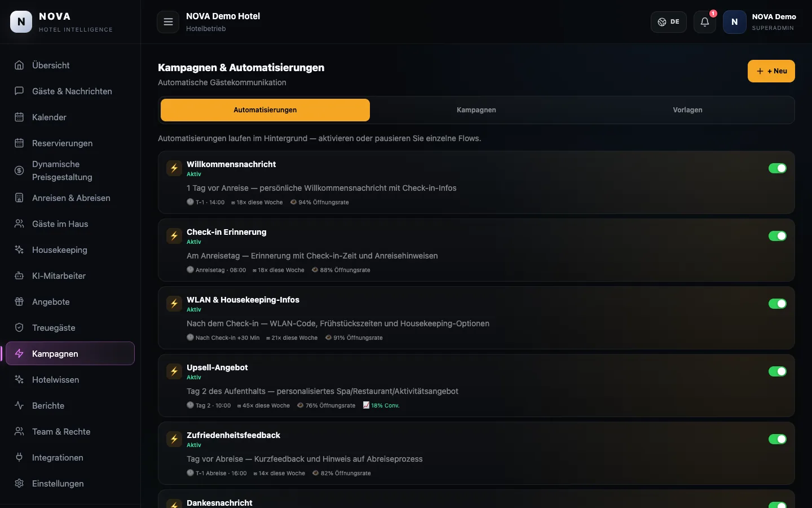Open the NOVA Demo Superadmin account menu
812x508 pixels.
pyautogui.click(x=760, y=22)
